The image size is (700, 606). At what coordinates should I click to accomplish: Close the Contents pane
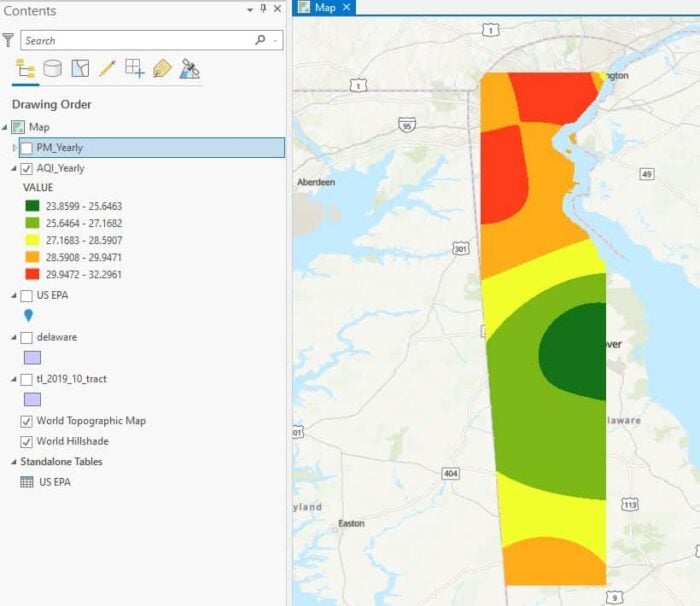coord(277,8)
